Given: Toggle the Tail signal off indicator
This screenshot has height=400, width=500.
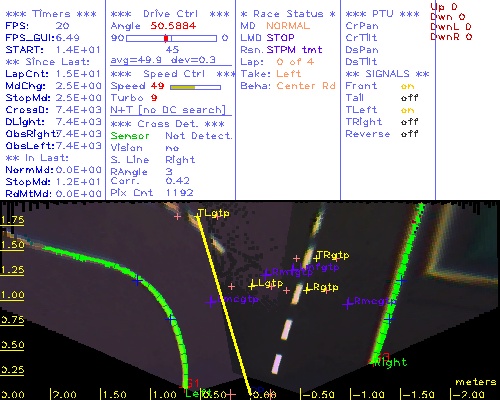Looking at the screenshot, I should pyautogui.click(x=409, y=98).
